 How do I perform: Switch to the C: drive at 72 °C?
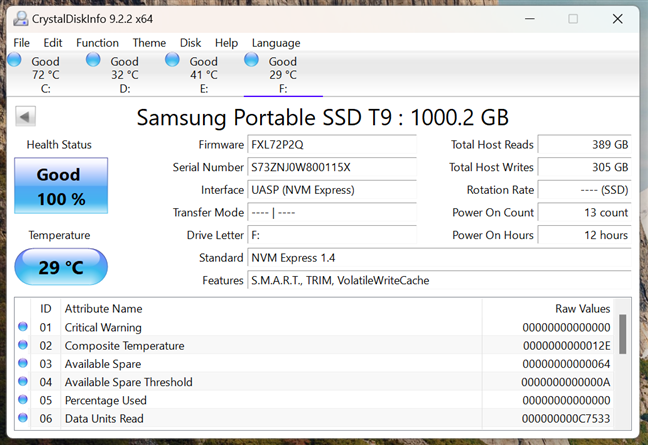coord(45,75)
